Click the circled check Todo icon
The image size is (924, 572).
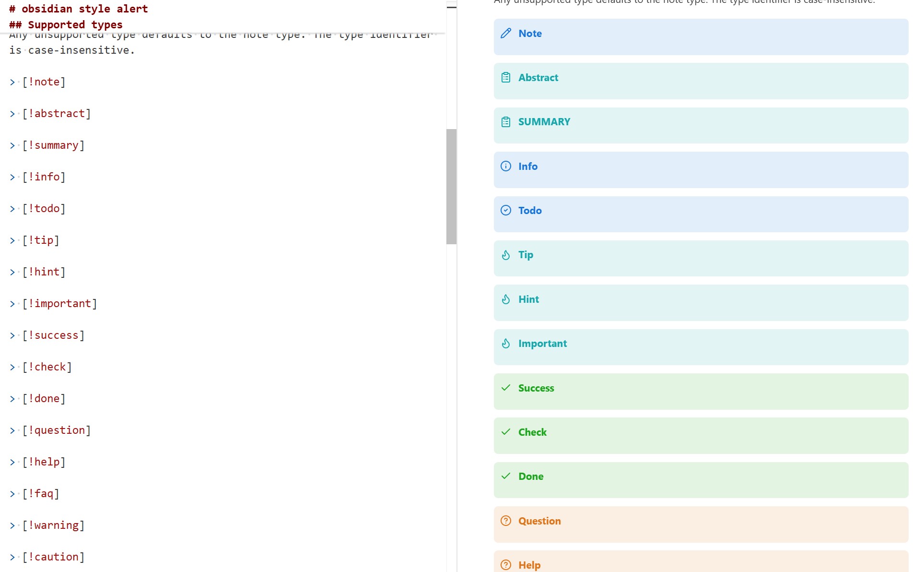pos(506,211)
